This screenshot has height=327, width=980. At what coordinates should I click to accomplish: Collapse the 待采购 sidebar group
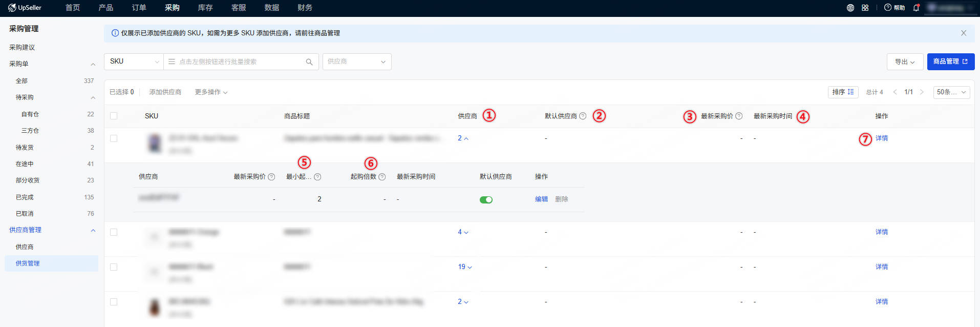pyautogui.click(x=93, y=97)
